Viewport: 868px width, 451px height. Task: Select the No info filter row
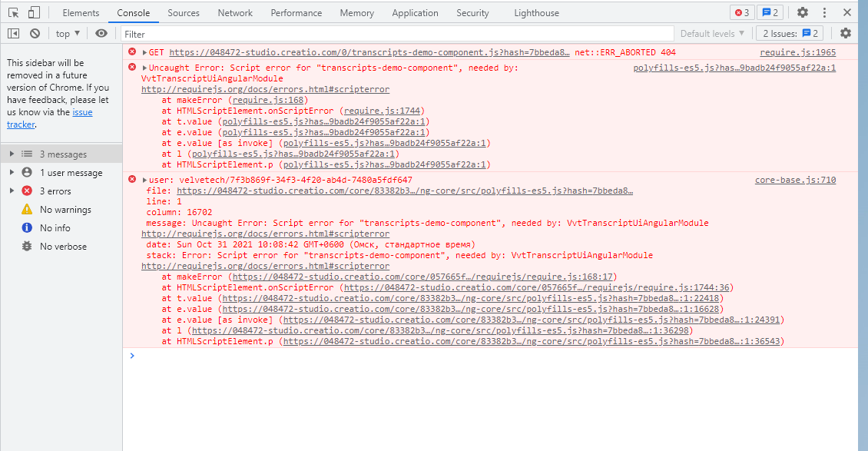(x=61, y=228)
